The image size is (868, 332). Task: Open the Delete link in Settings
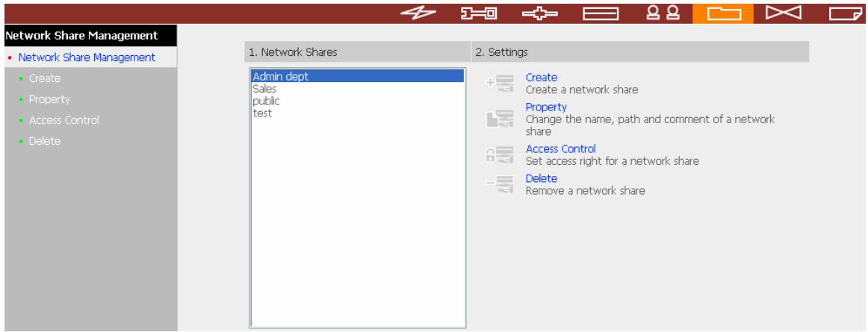pos(542,178)
